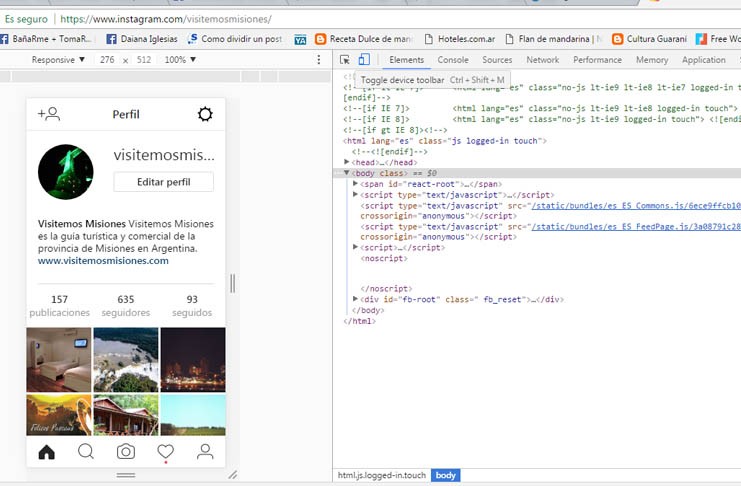Viewport: 741px width, 486px height.
Task: Click the Instagram home icon
Action: [x=47, y=451]
